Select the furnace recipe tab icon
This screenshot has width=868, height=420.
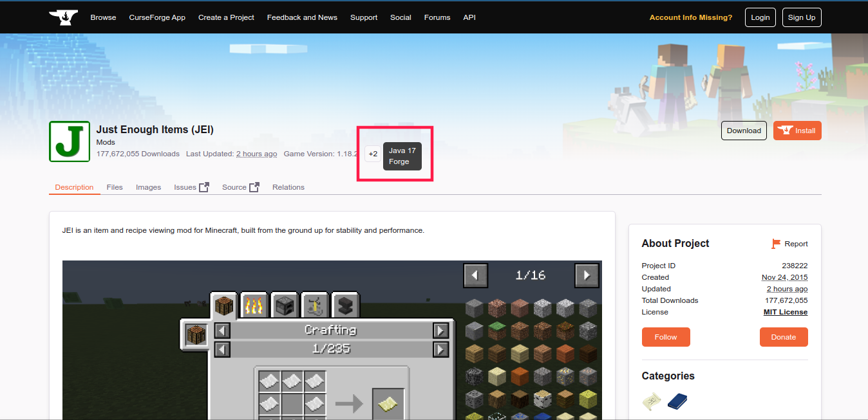tap(285, 306)
